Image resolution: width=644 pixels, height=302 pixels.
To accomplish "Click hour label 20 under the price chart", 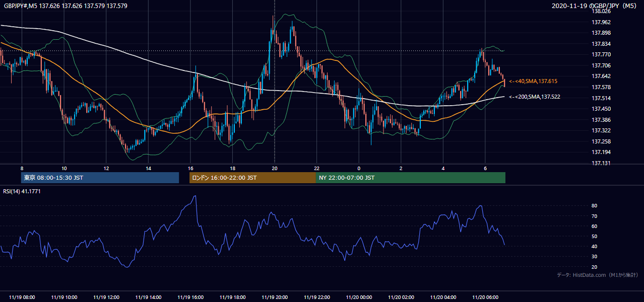I will 275,168.
